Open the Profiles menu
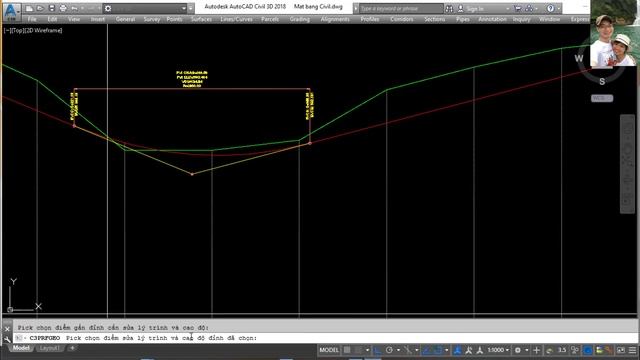 (x=370, y=19)
